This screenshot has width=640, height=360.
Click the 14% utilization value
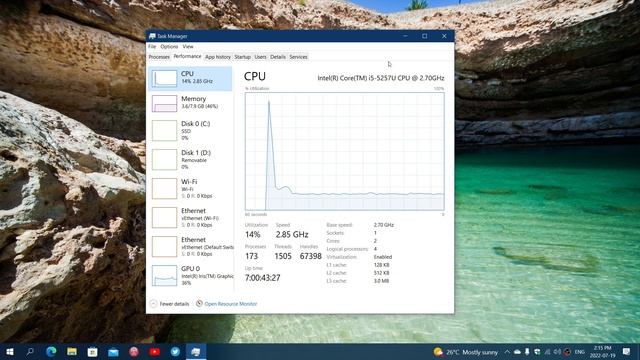click(253, 234)
